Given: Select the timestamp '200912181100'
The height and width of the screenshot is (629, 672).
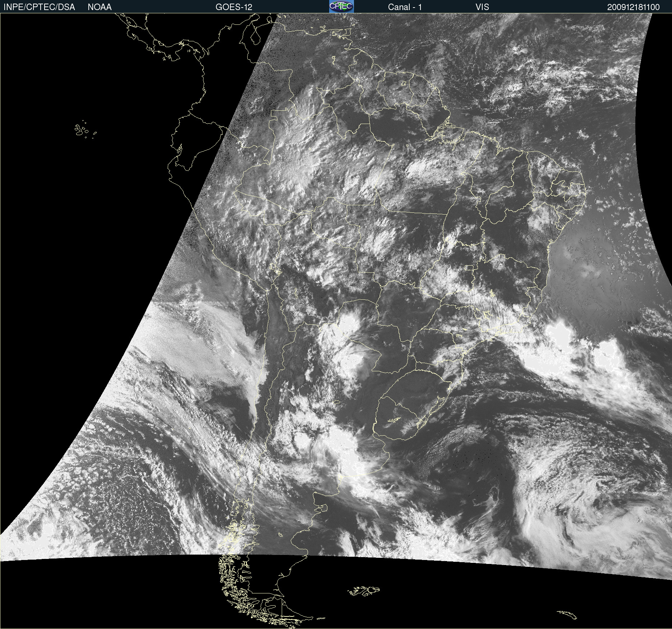Looking at the screenshot, I should 634,7.
